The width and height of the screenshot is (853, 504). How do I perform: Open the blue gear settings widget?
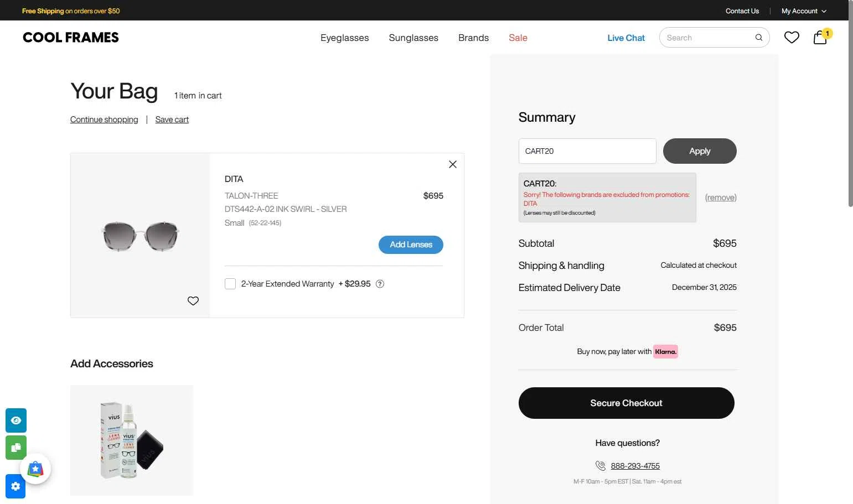[x=15, y=486]
